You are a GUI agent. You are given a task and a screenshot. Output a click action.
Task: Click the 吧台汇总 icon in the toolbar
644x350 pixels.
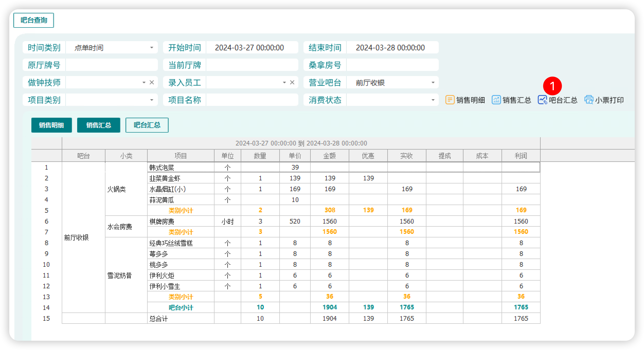tap(542, 100)
